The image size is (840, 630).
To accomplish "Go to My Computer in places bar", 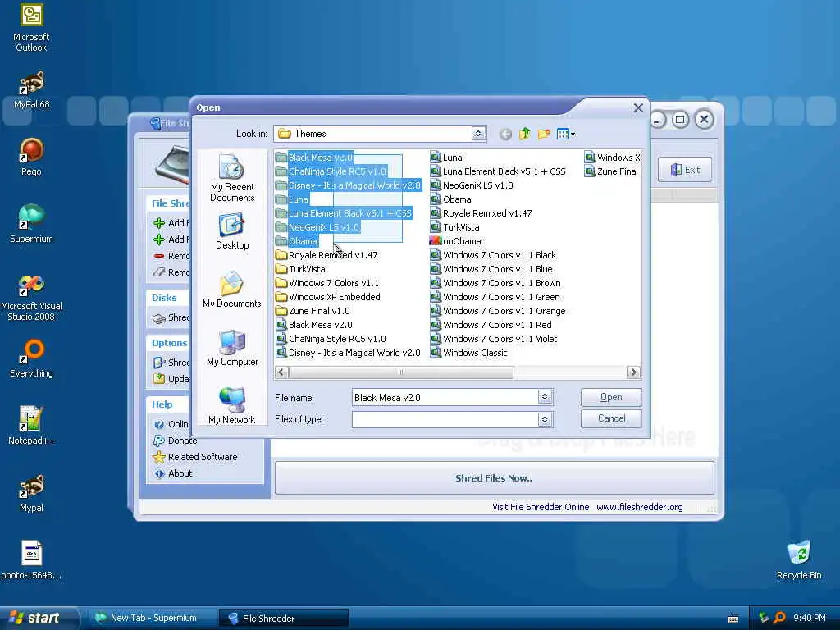I will 232,348.
